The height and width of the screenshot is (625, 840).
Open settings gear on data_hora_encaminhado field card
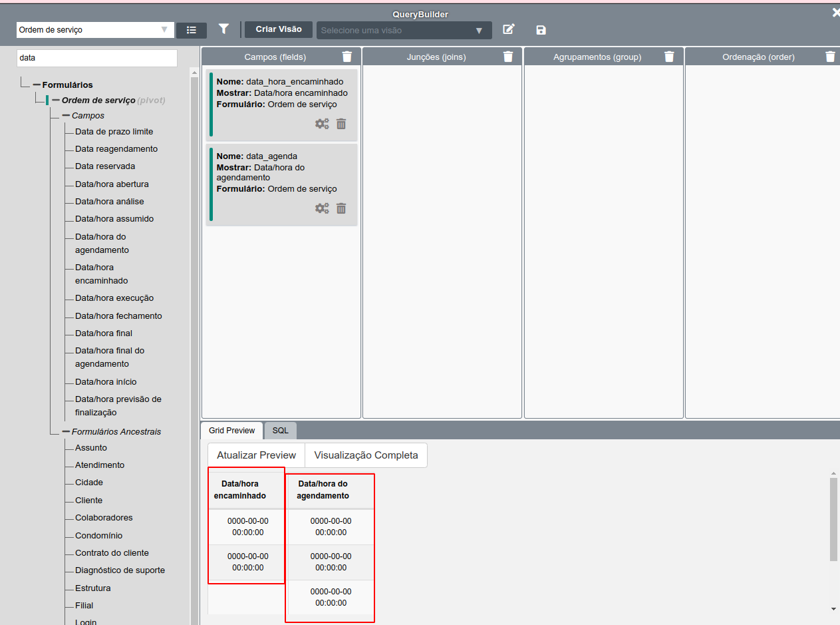[x=322, y=123]
